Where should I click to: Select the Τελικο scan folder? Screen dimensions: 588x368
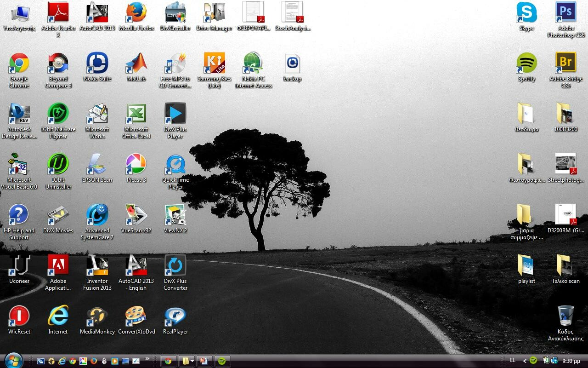click(x=566, y=266)
